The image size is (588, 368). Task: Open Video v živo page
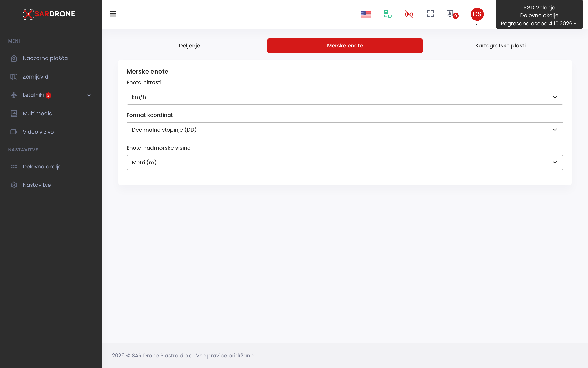pyautogui.click(x=38, y=132)
